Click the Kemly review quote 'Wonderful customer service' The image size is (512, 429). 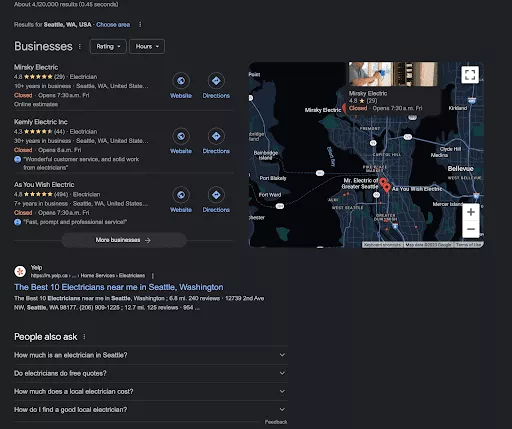[81, 163]
